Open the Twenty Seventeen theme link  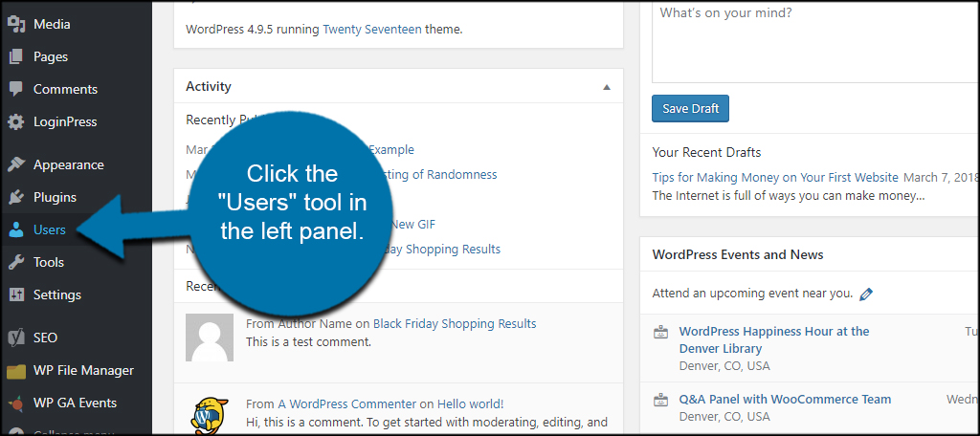[372, 29]
